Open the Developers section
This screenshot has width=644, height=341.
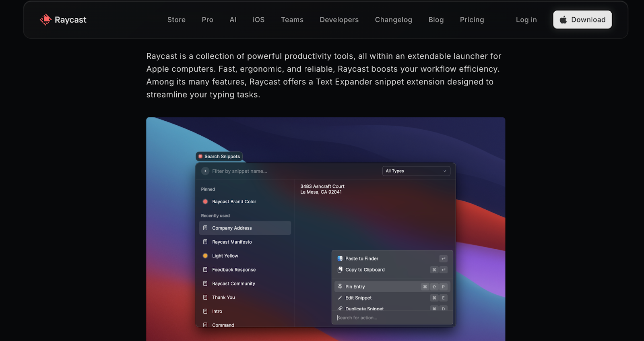point(339,20)
